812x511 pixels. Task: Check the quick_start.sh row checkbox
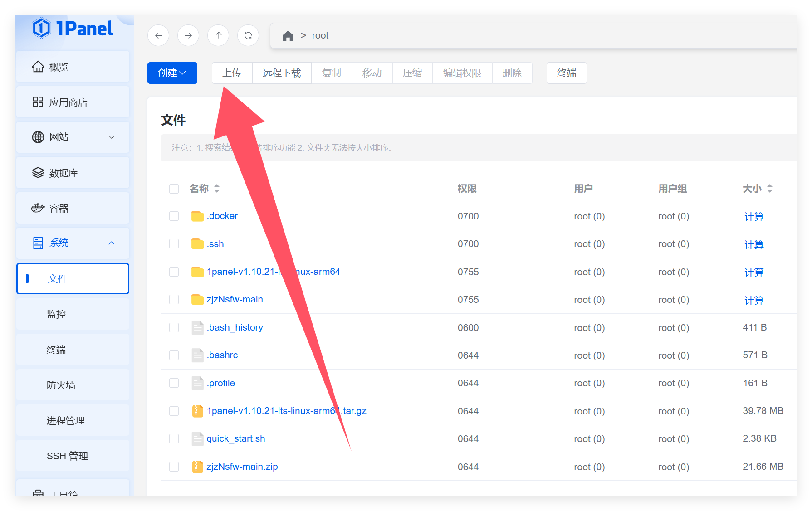(x=174, y=439)
